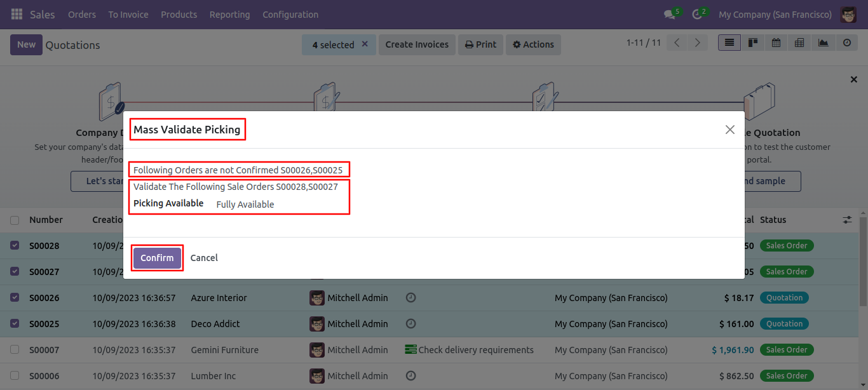Cancel the Mass Validate Picking dialog

[x=204, y=258]
